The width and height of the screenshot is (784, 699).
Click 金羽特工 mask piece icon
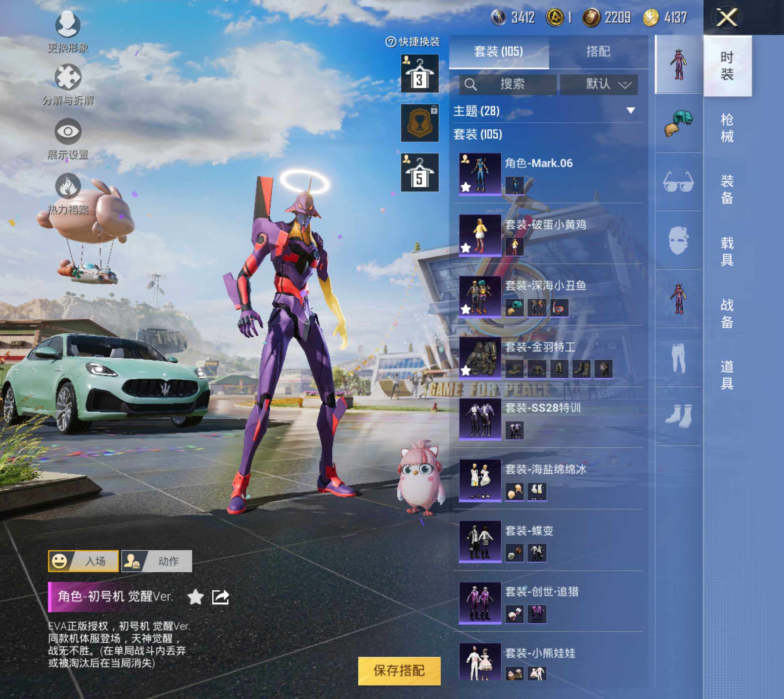[604, 370]
